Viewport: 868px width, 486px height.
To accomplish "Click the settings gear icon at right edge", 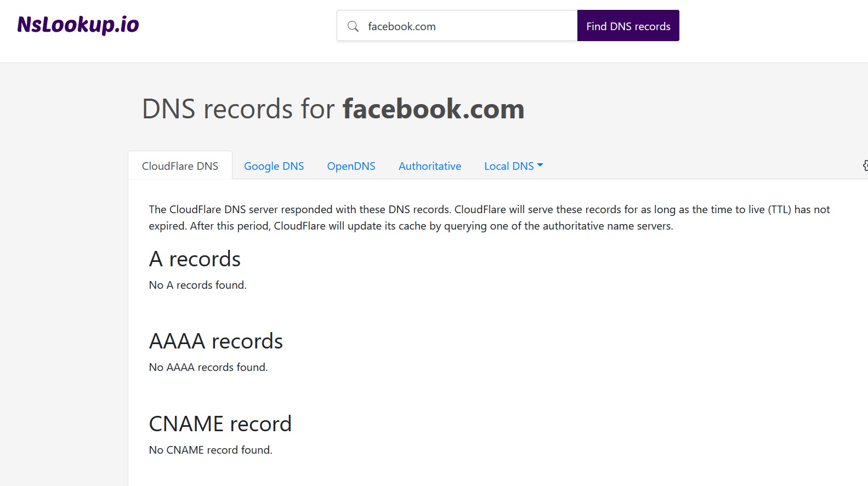I will pyautogui.click(x=865, y=165).
